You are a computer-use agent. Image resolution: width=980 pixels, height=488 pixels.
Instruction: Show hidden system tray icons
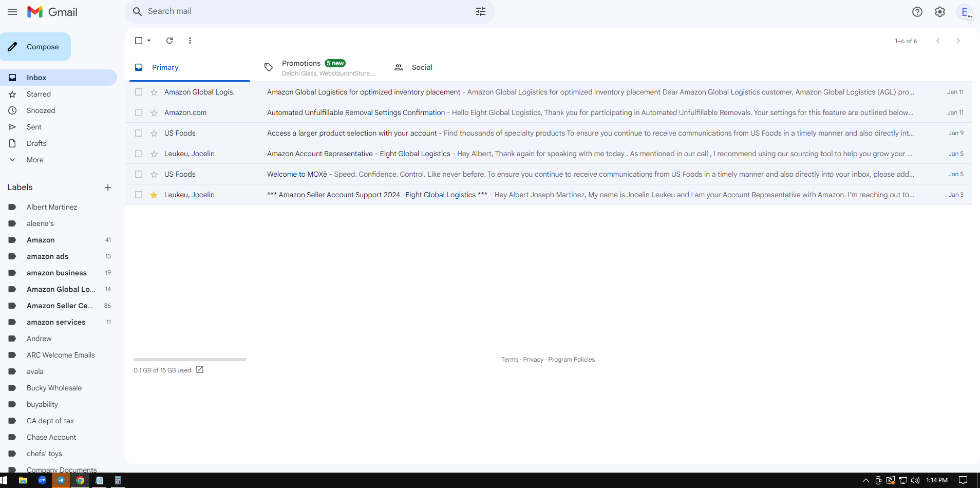coord(866,480)
